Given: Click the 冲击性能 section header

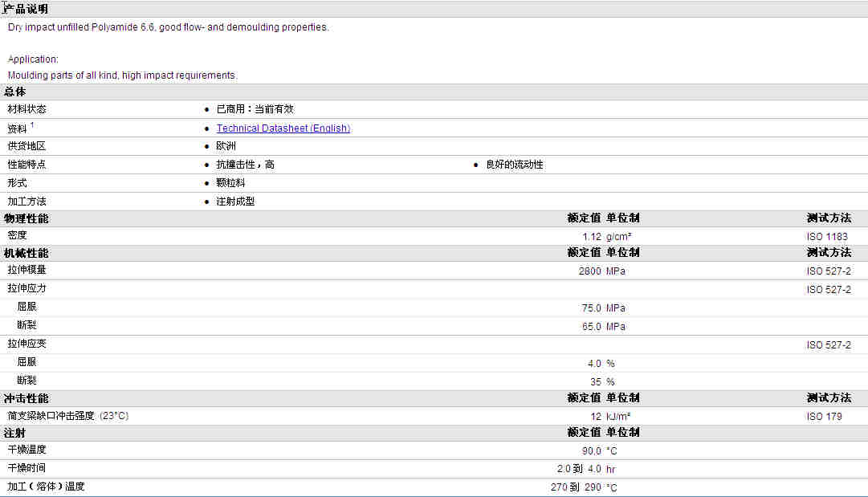Looking at the screenshot, I should 26,398.
